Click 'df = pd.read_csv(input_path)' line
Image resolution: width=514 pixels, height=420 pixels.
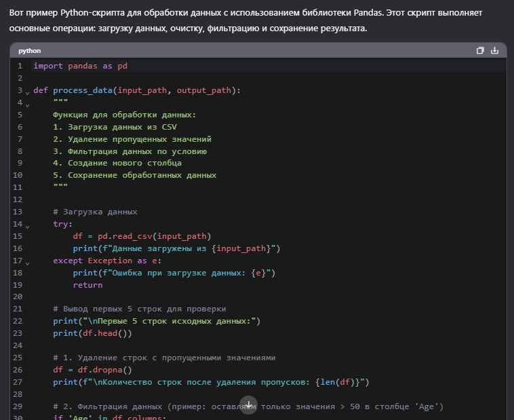coord(142,236)
